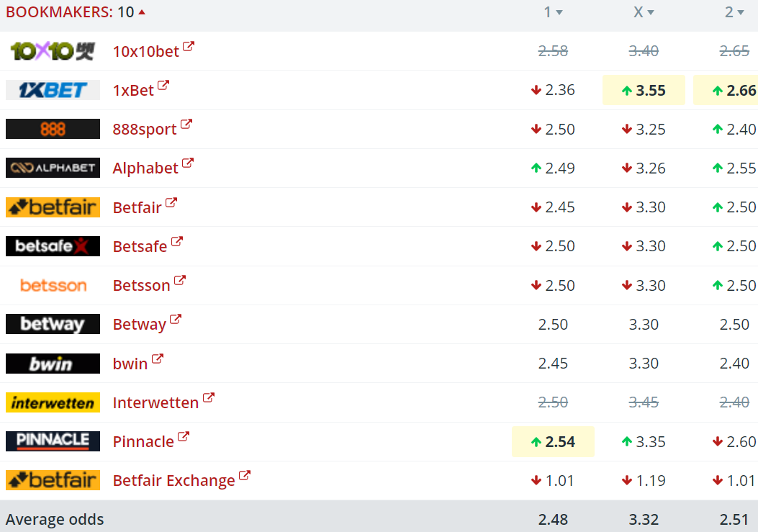
Task: Click the Alphabet bookmaker logo
Action: pos(53,168)
